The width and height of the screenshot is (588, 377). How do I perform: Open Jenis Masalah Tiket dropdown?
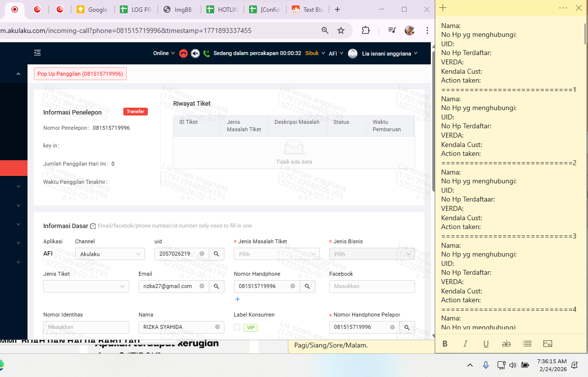pos(277,254)
